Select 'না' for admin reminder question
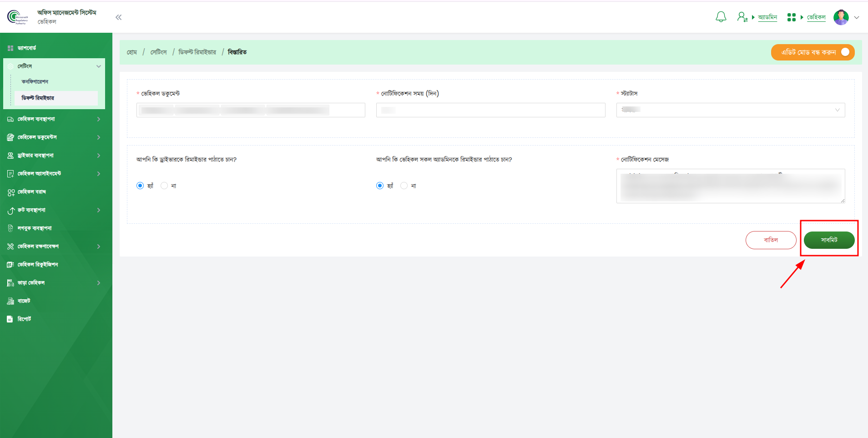868x438 pixels. click(x=404, y=186)
